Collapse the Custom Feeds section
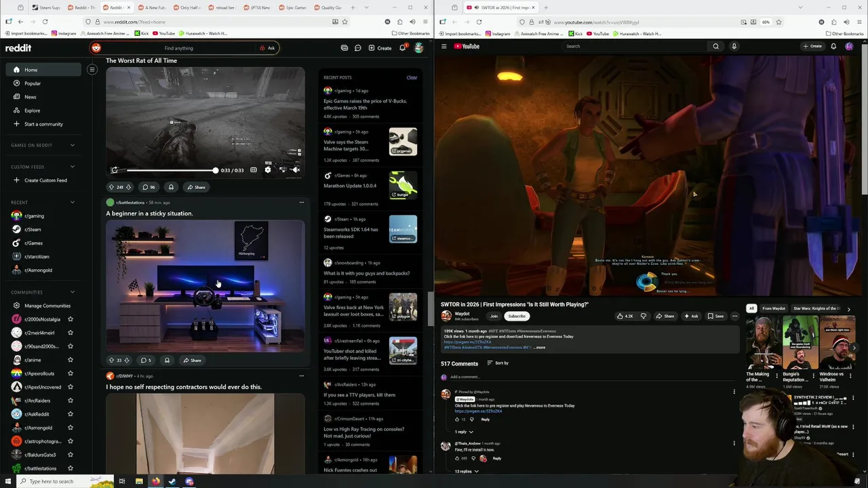Screen dimensions: 868x488 pos(72,167)
